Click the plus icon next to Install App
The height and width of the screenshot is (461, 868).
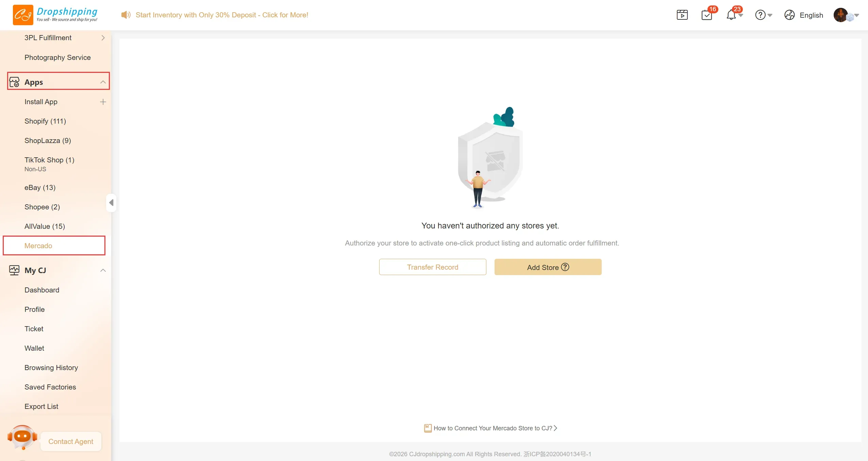click(x=103, y=102)
